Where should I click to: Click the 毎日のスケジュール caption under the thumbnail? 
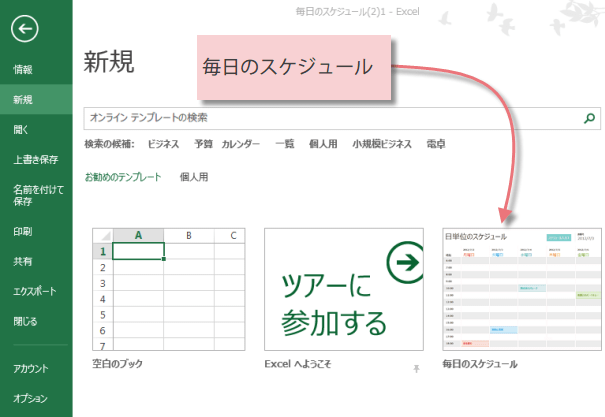click(x=480, y=364)
